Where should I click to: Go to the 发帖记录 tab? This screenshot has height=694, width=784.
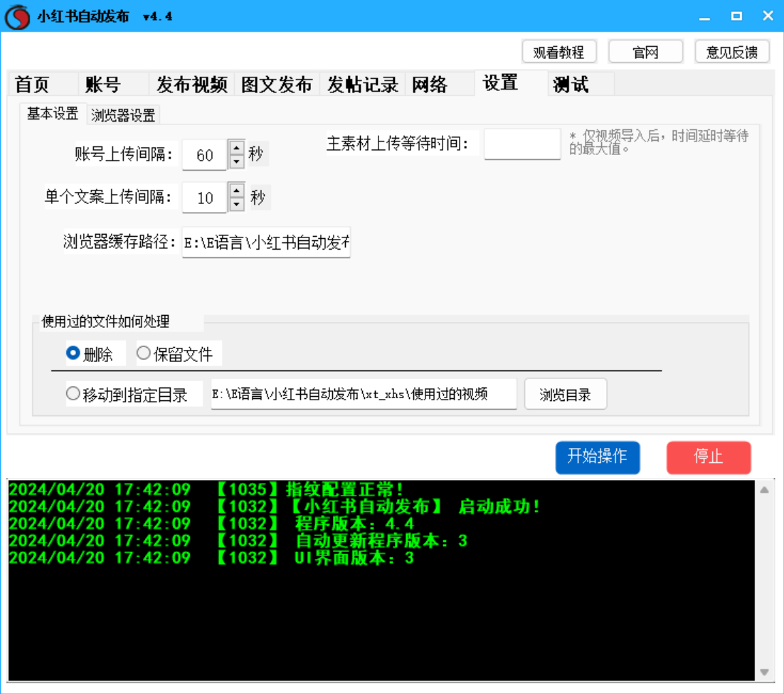(363, 84)
